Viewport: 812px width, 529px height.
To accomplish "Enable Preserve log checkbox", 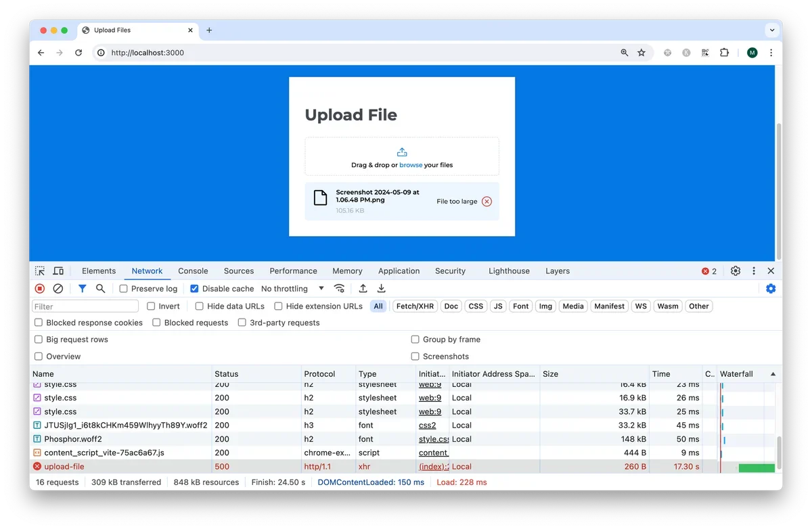I will (x=123, y=288).
